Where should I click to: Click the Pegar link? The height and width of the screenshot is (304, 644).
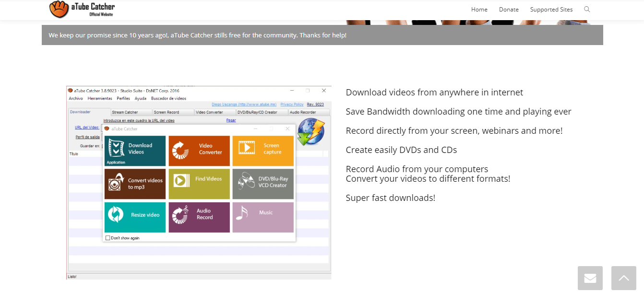[x=231, y=121]
